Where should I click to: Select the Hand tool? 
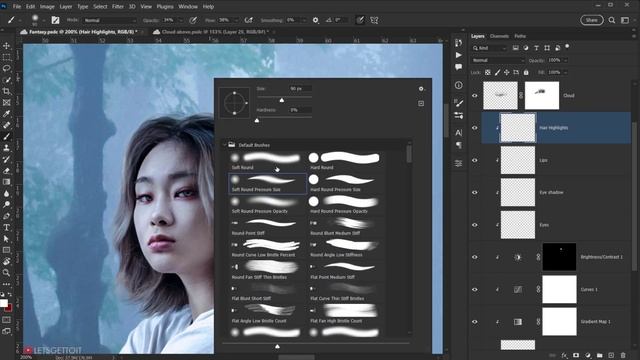pos(7,261)
